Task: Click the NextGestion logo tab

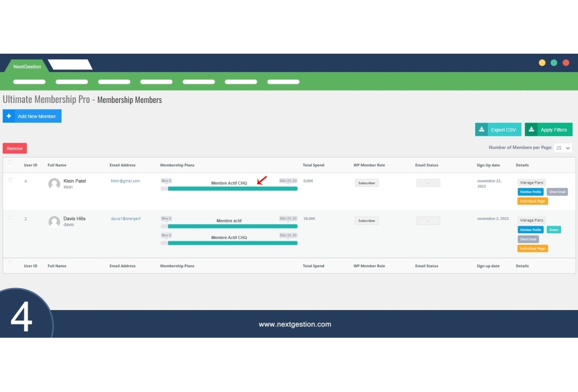Action: click(26, 66)
